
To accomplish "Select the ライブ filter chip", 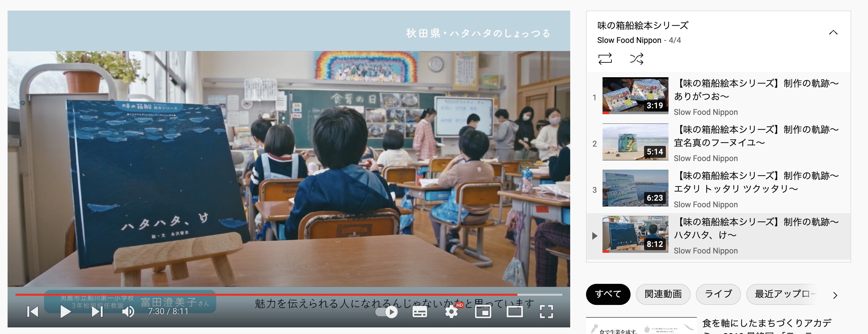I will click(718, 294).
